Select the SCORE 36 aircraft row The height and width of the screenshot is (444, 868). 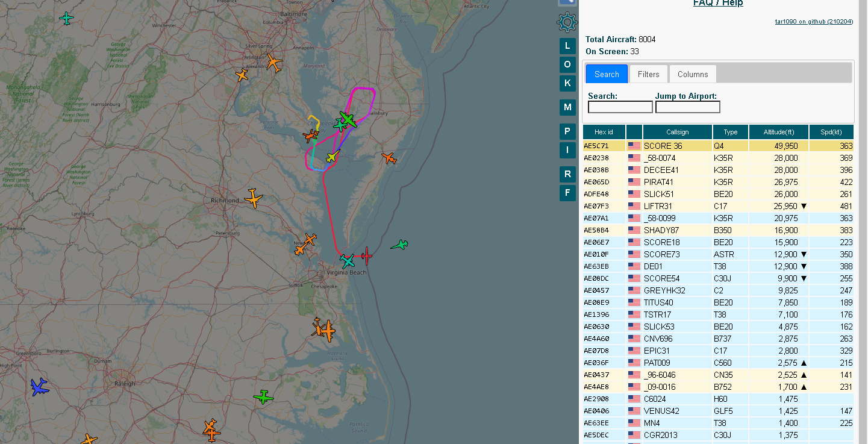tap(718, 146)
